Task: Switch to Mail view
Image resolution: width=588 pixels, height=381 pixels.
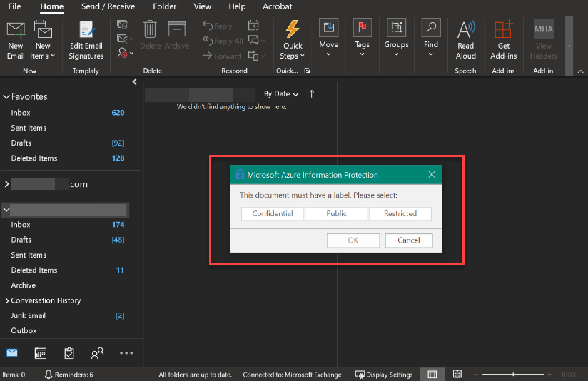Action: pos(12,353)
